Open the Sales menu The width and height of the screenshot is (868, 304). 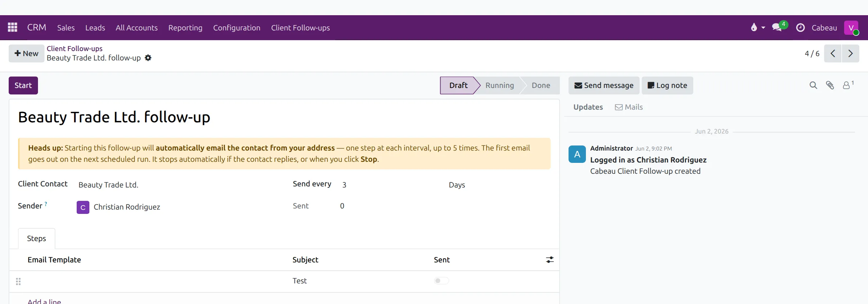pyautogui.click(x=66, y=28)
